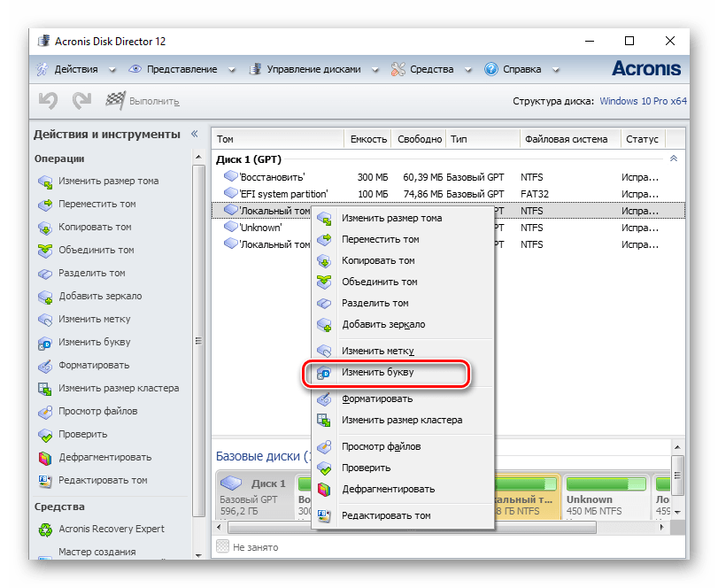The image size is (718, 588).
Task: Click the Add mirror icon in context menu
Action: 325,325
